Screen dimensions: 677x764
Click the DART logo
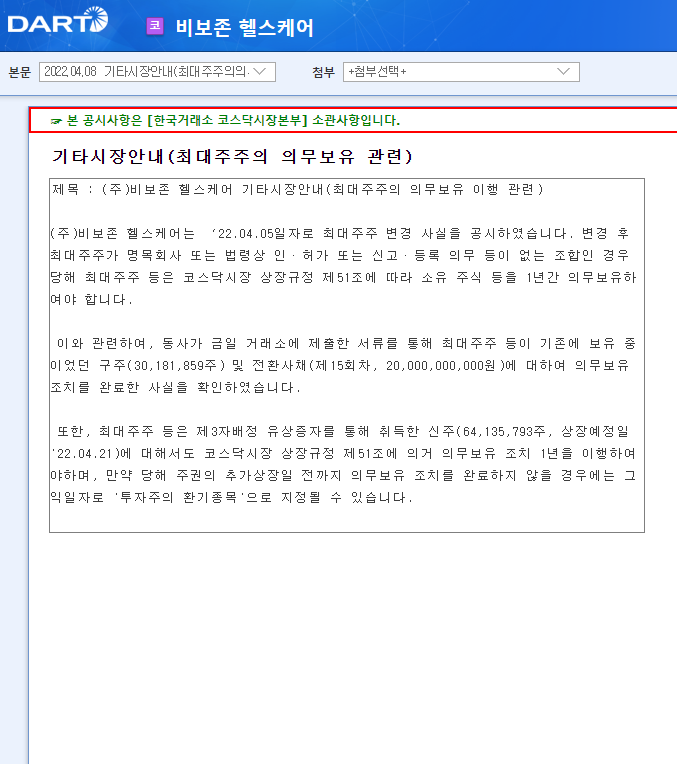click(x=58, y=20)
